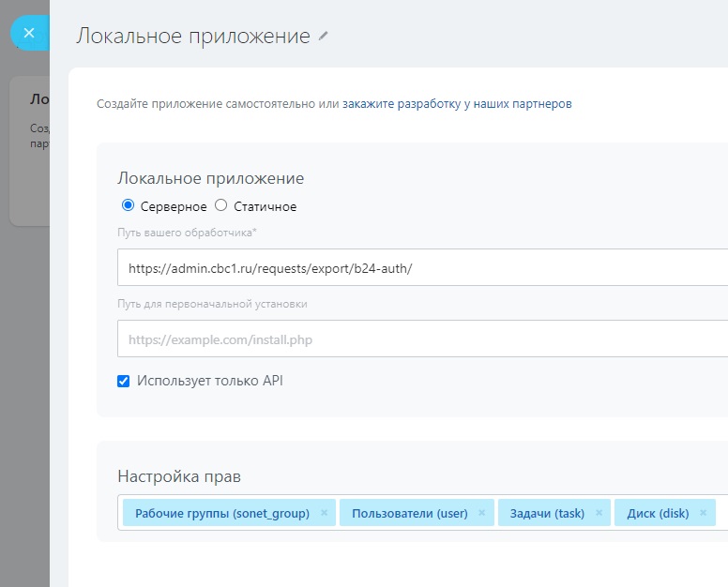The width and height of the screenshot is (728, 587).
Task: Open the permissions list from empty space after Диск tag
Action: tap(722, 513)
